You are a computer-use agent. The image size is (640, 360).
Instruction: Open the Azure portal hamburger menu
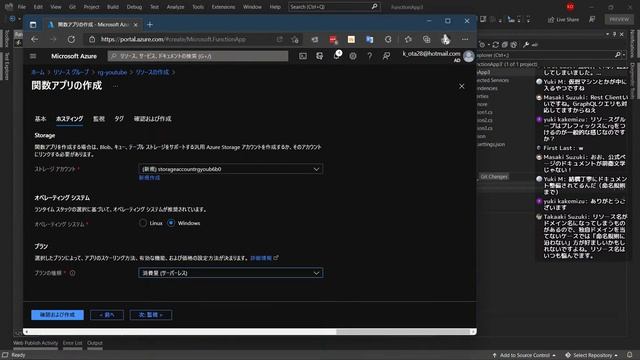tap(33, 56)
